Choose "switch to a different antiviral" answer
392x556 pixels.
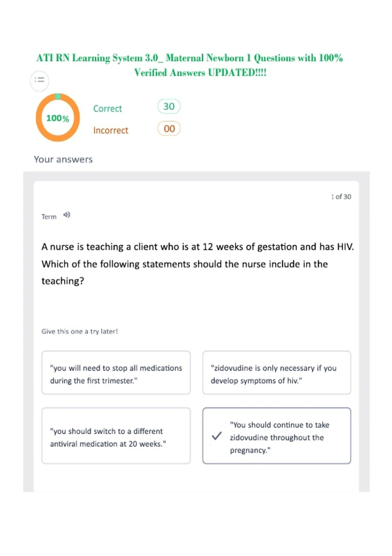[116, 436]
